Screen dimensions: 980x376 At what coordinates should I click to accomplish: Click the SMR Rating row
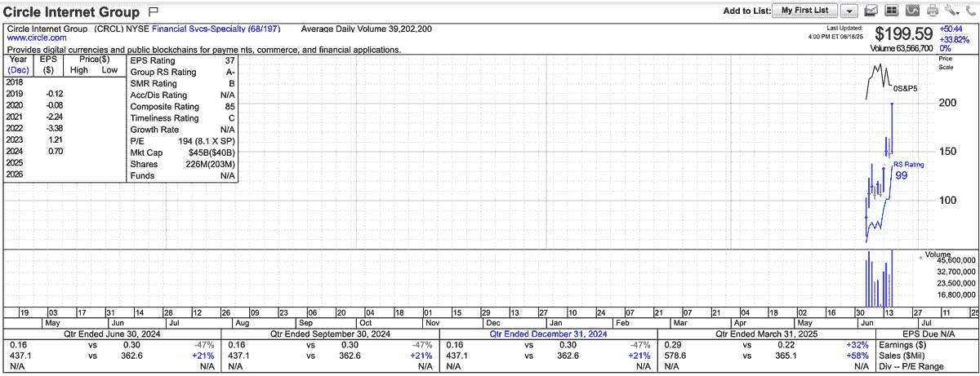pos(182,83)
